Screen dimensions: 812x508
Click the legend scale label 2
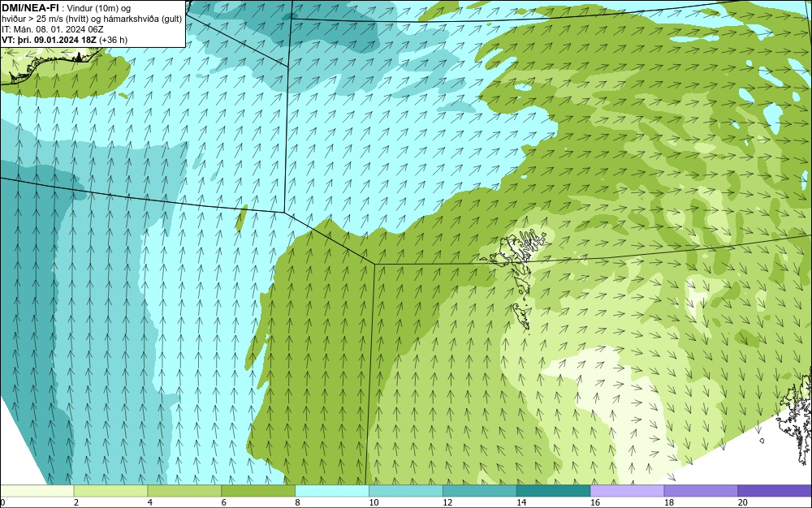point(76,502)
